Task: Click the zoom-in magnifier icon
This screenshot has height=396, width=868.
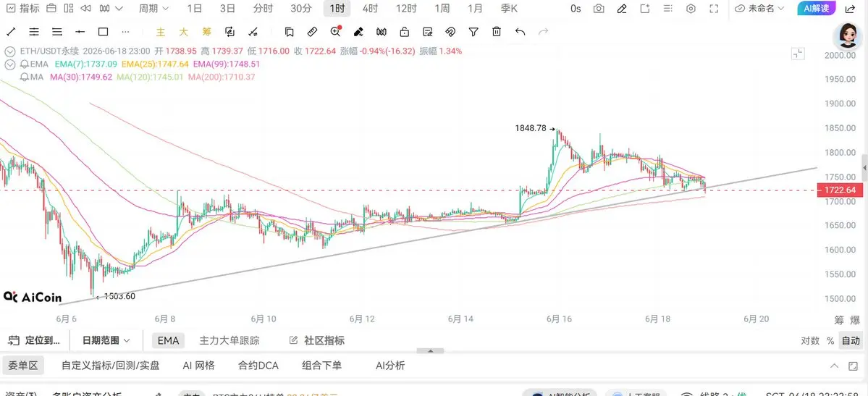Action: 335,32
